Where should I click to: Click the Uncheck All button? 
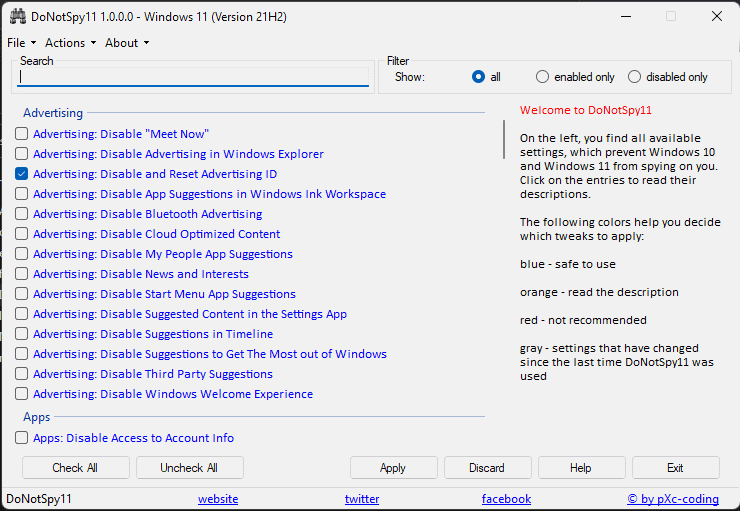pyautogui.click(x=190, y=468)
